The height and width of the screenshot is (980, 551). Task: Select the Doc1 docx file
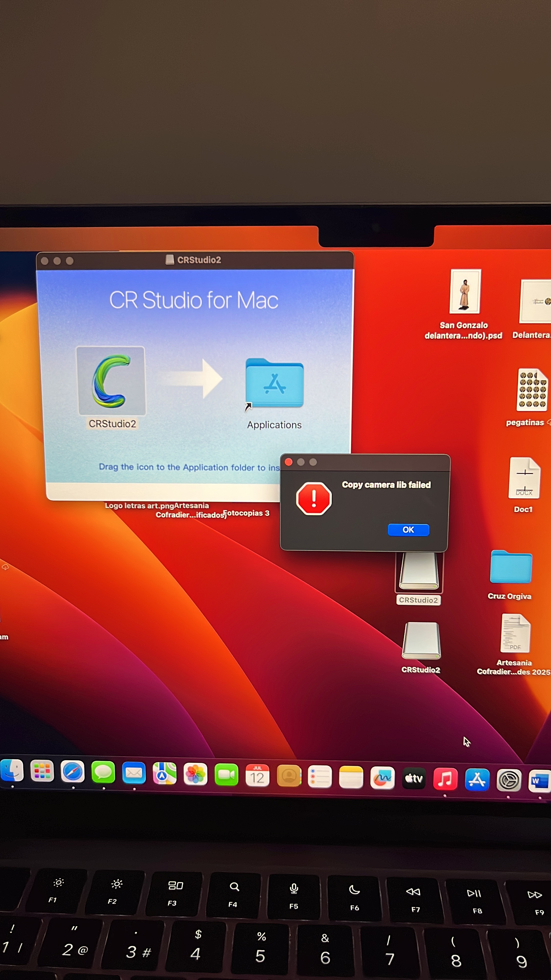[x=524, y=478]
